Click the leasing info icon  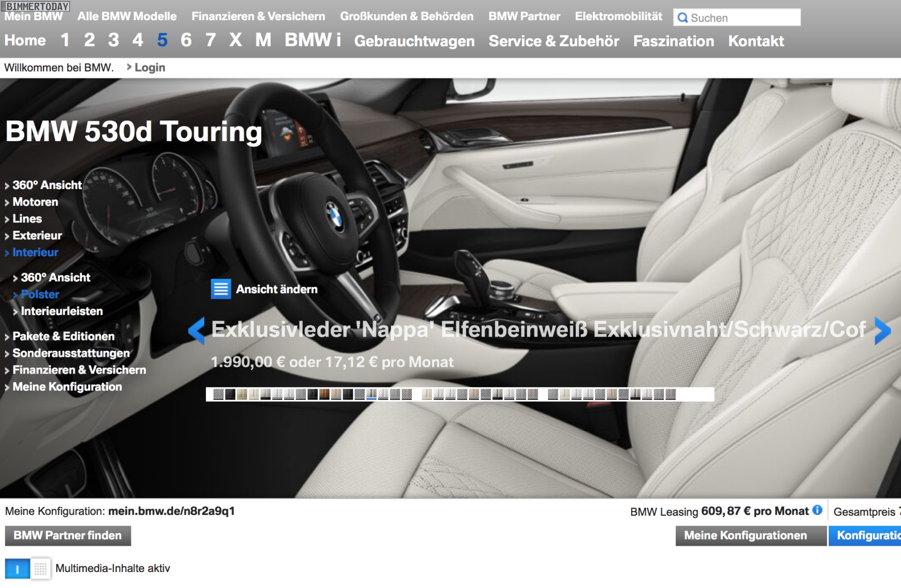click(x=817, y=510)
